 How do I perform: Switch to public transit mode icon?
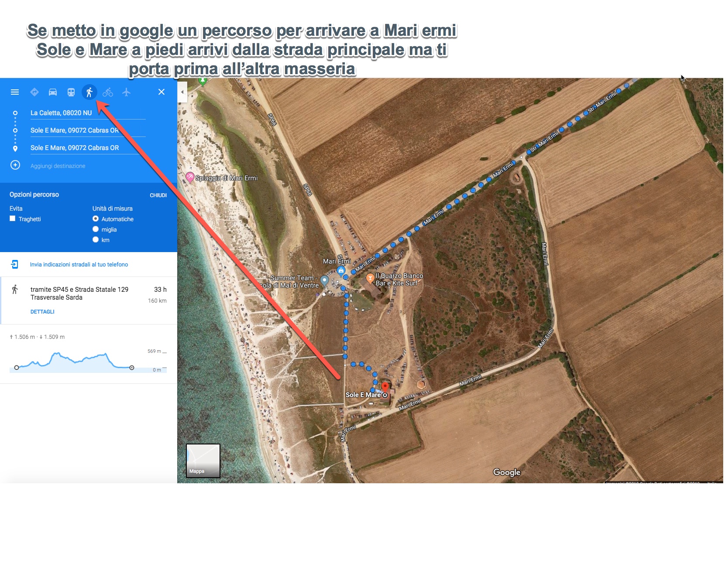click(71, 92)
